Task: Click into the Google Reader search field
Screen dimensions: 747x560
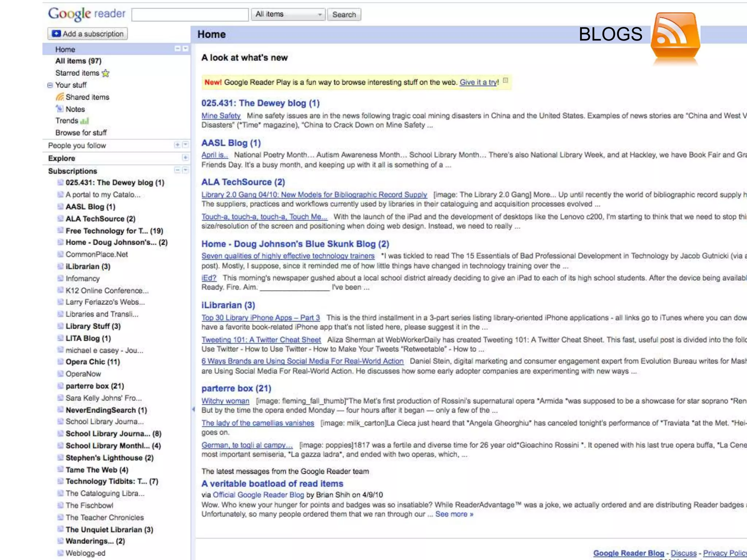Action: [x=190, y=15]
